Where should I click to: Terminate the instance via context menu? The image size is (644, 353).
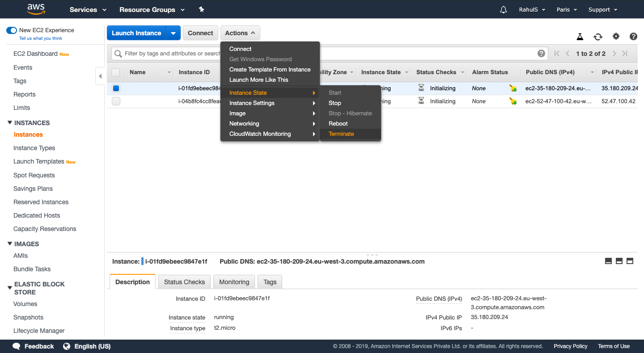pyautogui.click(x=341, y=134)
